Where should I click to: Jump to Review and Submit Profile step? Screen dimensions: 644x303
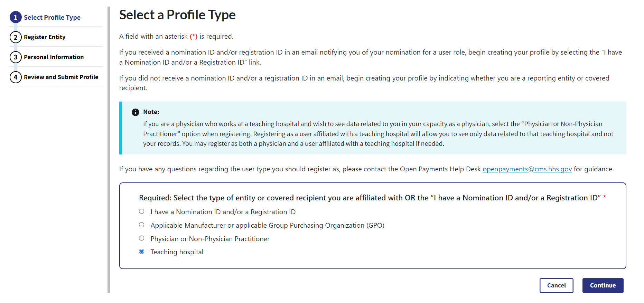(x=61, y=77)
